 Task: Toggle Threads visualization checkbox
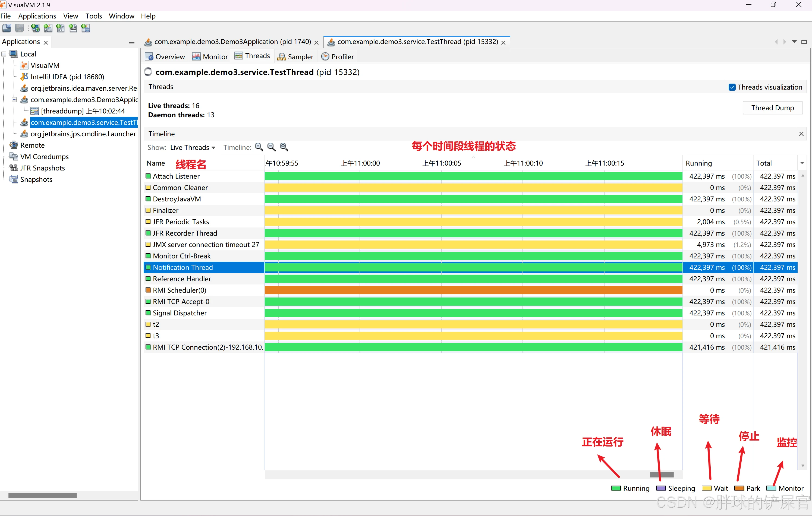(x=732, y=87)
